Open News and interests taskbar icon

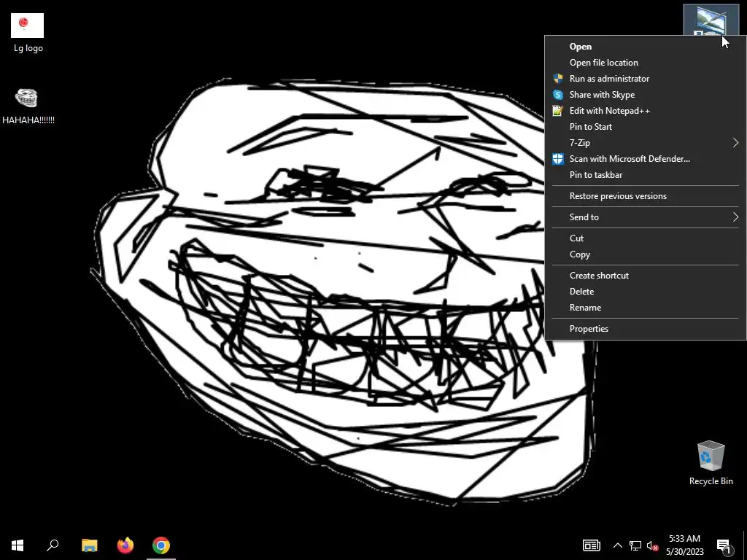point(591,545)
